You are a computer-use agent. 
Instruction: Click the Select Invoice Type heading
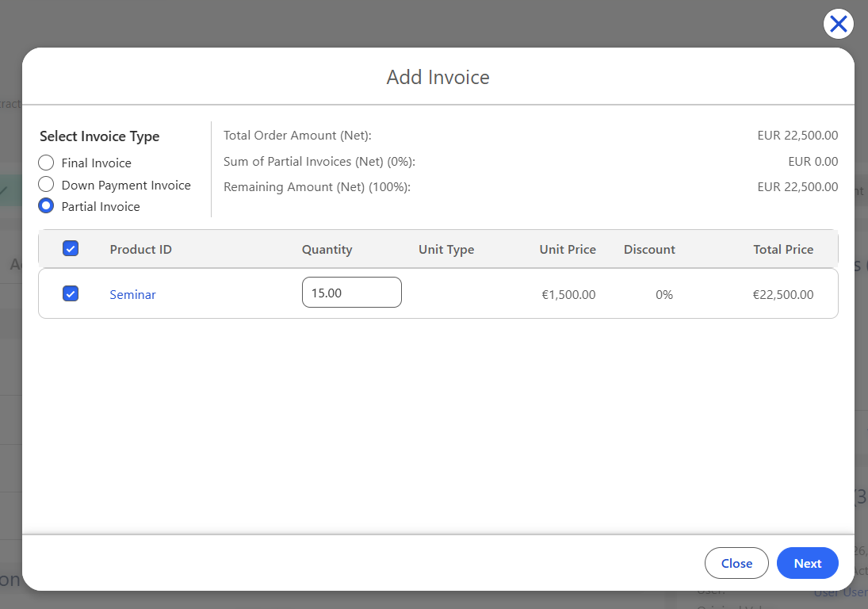(x=100, y=136)
